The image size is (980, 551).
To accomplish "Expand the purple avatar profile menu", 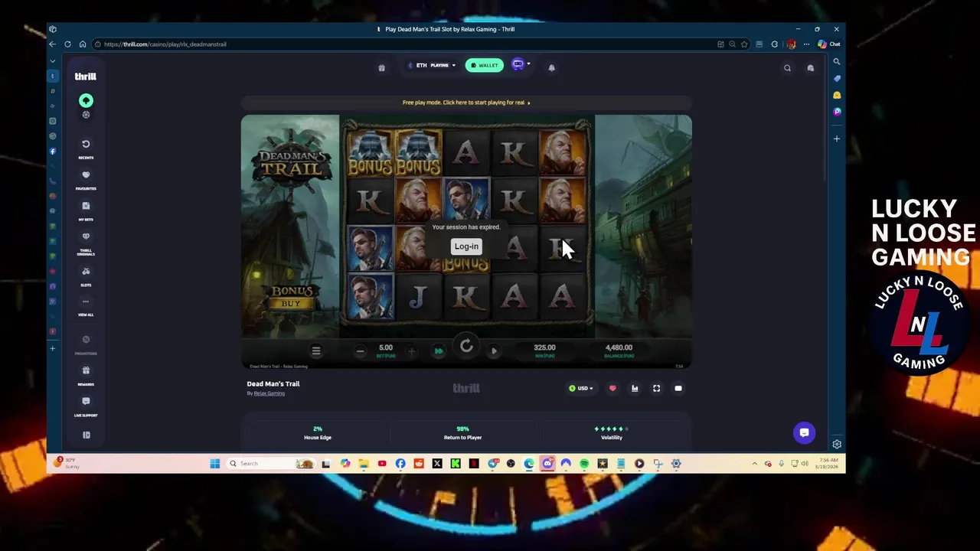I will pyautogui.click(x=521, y=65).
